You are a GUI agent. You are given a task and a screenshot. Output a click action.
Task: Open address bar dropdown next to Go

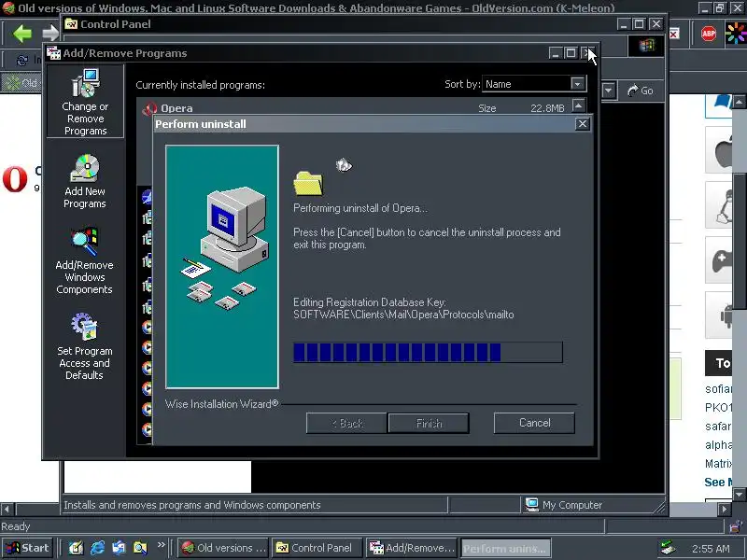point(609,91)
